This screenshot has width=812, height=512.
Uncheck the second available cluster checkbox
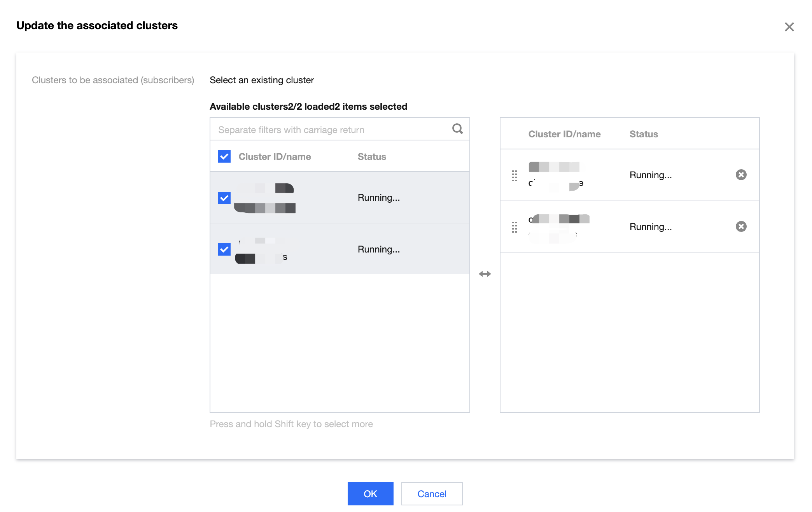click(x=224, y=249)
